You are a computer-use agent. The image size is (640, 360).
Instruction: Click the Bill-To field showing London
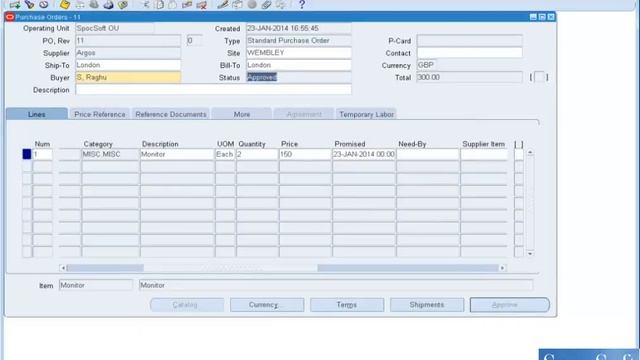(x=299, y=65)
